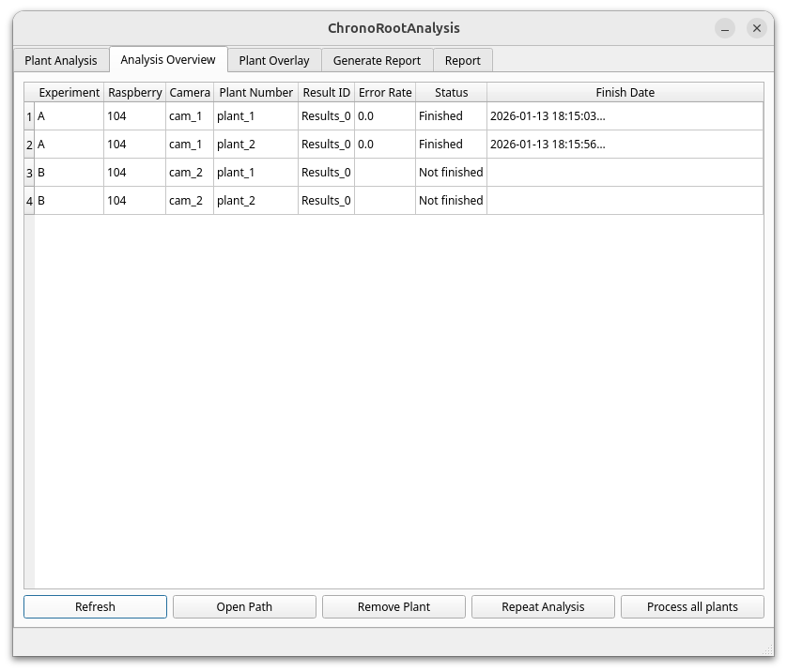The height and width of the screenshot is (672, 787).
Task: Sort by the Experiment column header
Action: pyautogui.click(x=69, y=92)
